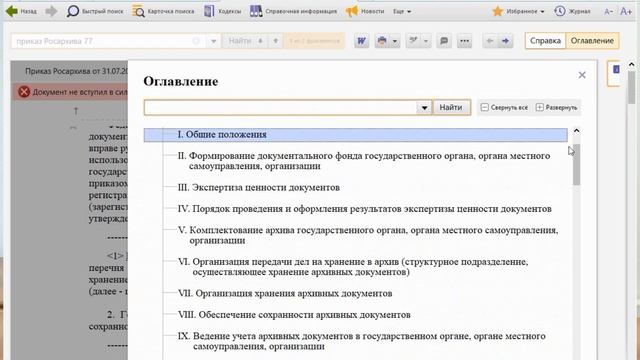Click the up arrow at the document start
Image resolution: width=640 pixels, height=360 pixels.
click(76, 111)
